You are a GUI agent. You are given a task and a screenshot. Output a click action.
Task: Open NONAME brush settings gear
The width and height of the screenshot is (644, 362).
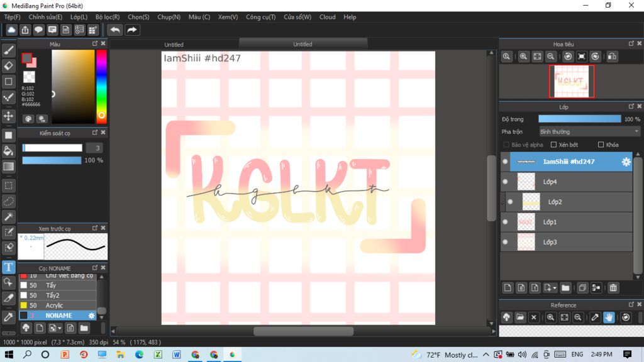(x=91, y=315)
